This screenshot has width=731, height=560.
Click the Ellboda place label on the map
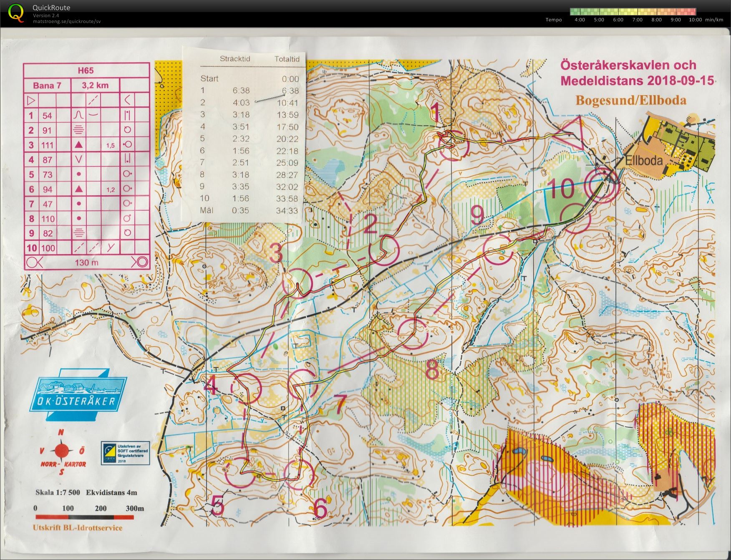pyautogui.click(x=644, y=161)
